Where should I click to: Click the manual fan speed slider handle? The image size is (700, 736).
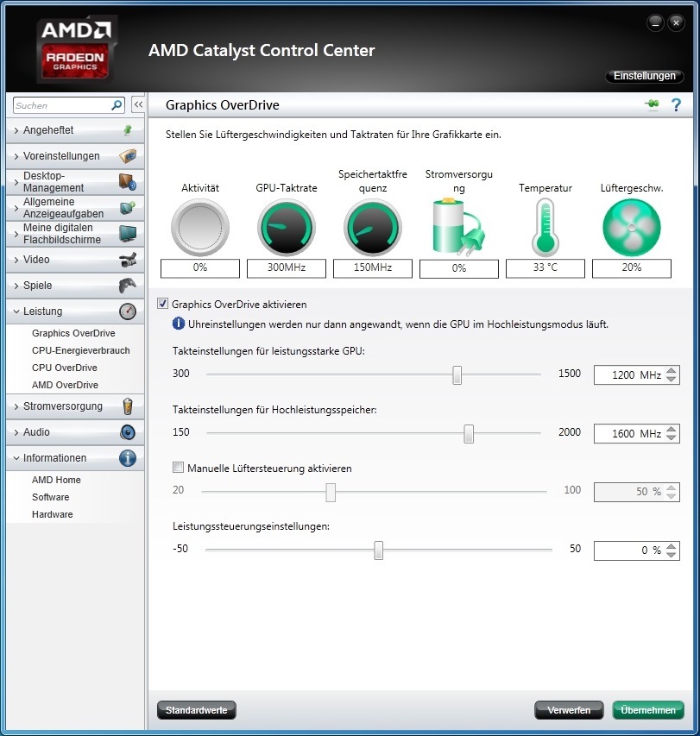tap(331, 492)
